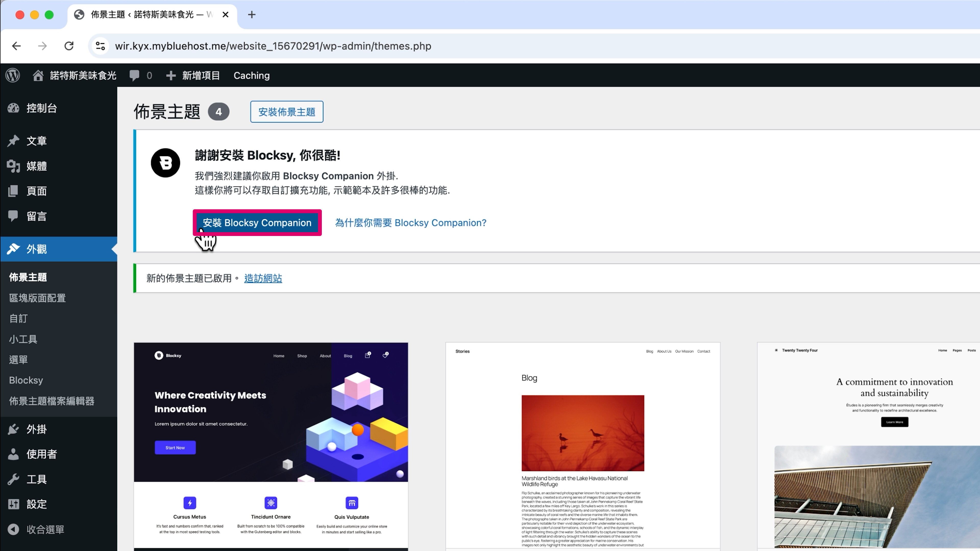The width and height of the screenshot is (980, 551).
Task: Go back with browser back arrow
Action: tap(16, 46)
